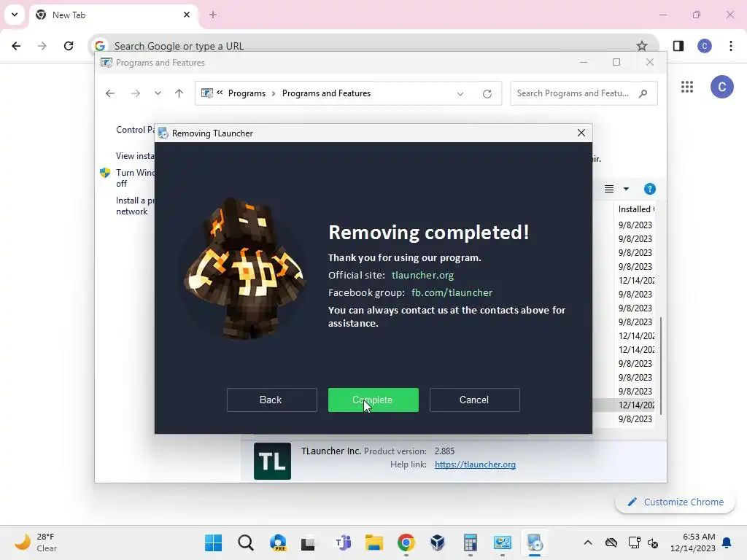Open the recent locations dropdown arrow
The width and height of the screenshot is (747, 560).
click(x=158, y=93)
